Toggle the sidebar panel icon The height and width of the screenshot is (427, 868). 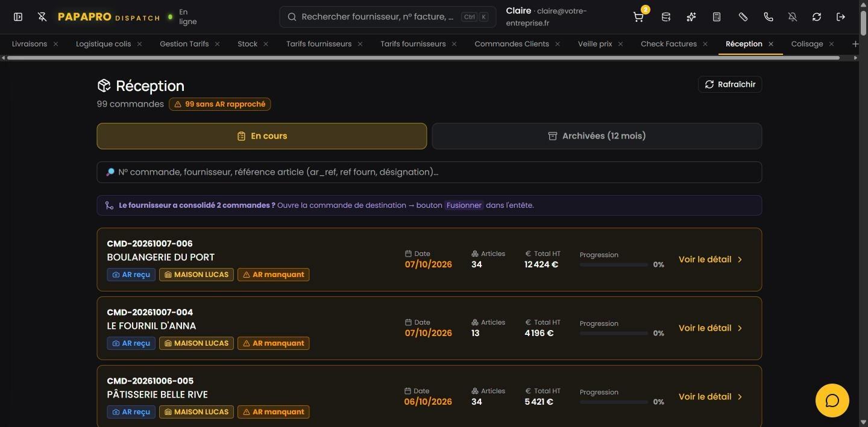[x=18, y=17]
